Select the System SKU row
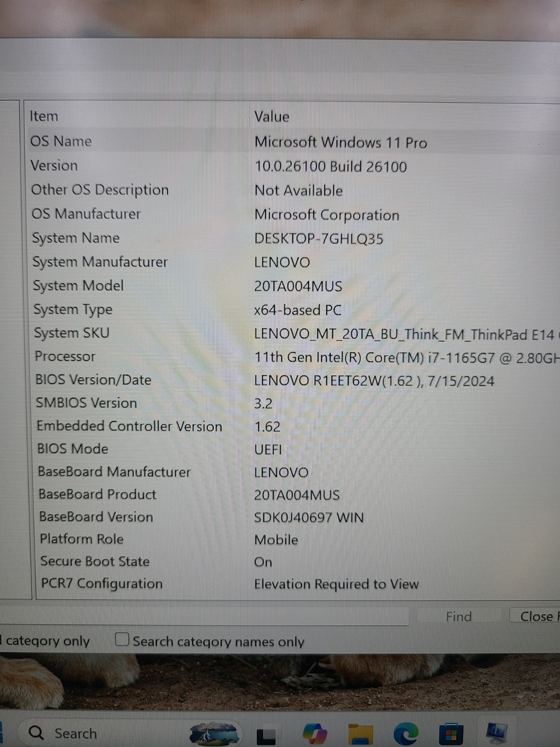 pyautogui.click(x=294, y=333)
